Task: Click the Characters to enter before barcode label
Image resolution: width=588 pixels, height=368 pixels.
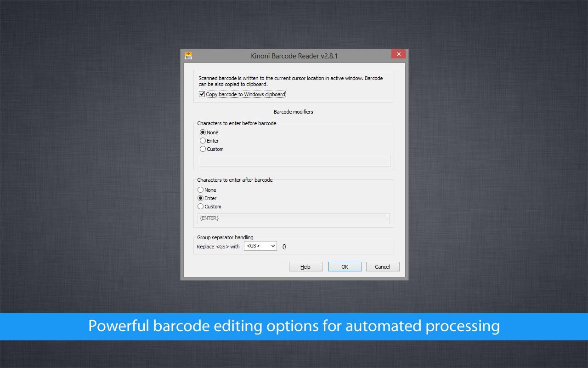Action: point(237,123)
